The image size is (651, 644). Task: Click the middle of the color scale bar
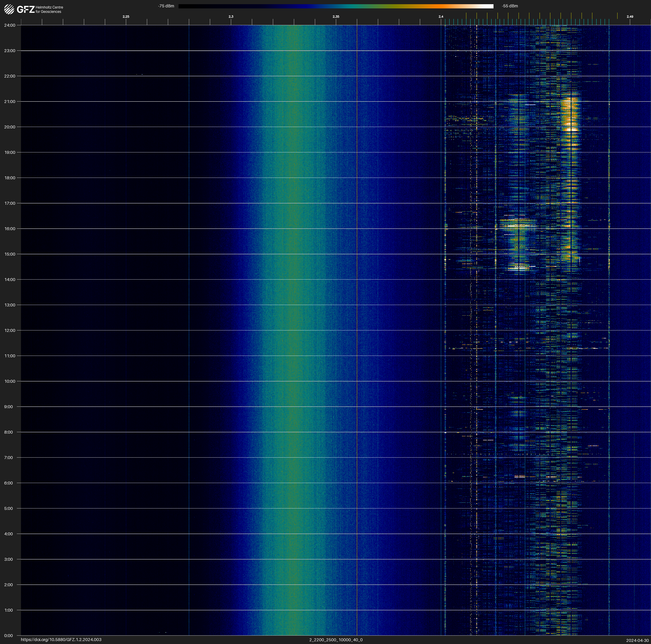click(x=336, y=6)
